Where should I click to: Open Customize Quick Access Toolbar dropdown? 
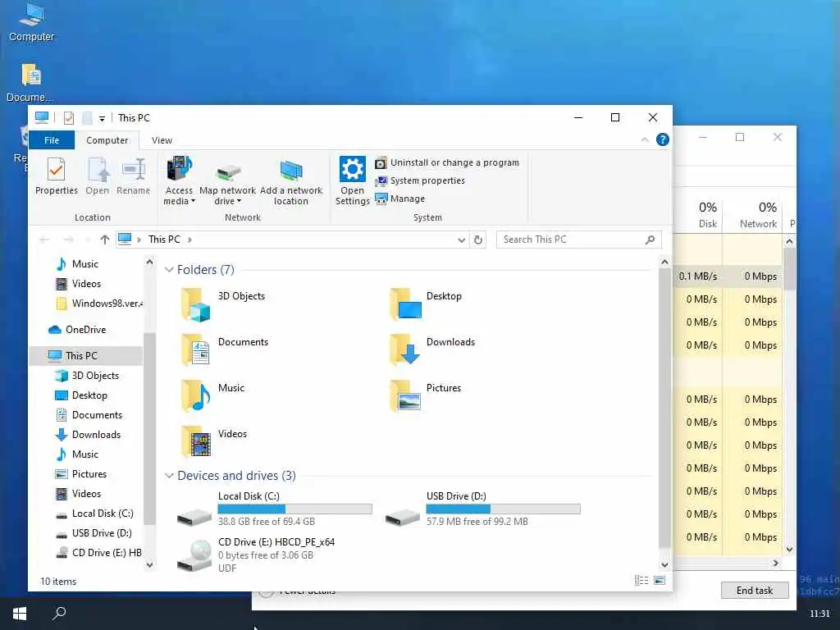point(102,118)
